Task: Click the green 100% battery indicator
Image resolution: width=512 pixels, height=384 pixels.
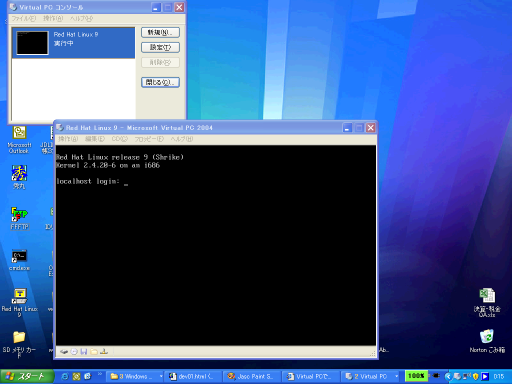Action: [x=416, y=376]
